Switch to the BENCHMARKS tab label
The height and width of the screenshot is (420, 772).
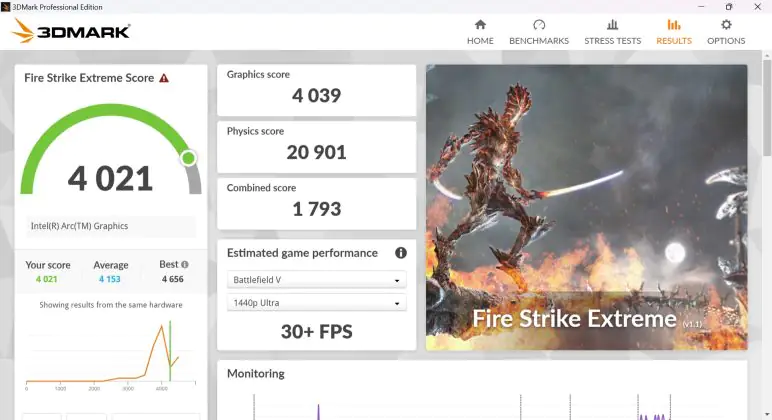pyautogui.click(x=539, y=41)
